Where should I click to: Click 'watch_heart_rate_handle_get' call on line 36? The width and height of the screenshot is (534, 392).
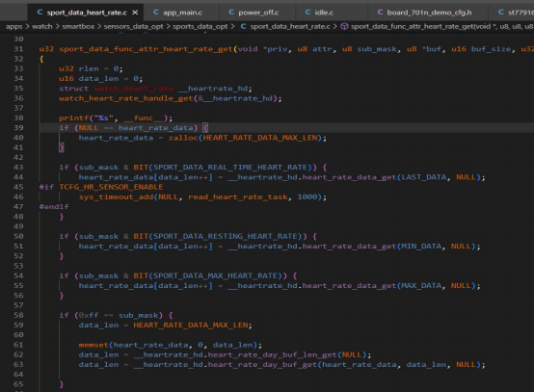(x=126, y=98)
